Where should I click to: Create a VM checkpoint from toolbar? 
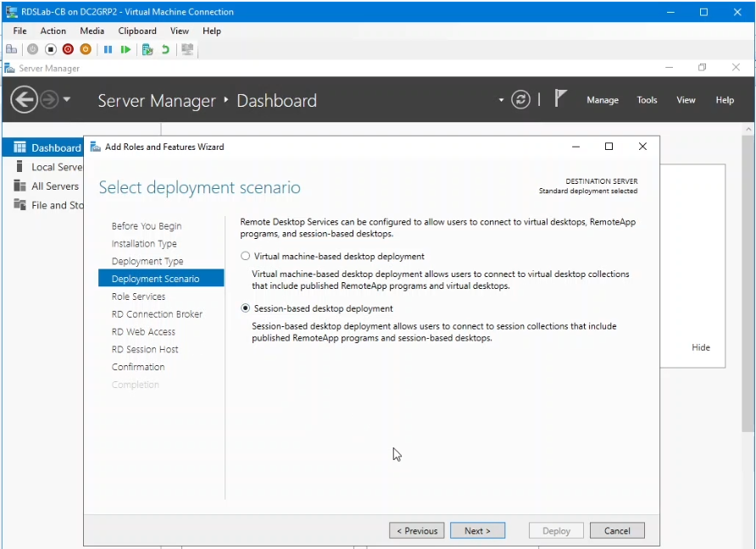tap(147, 50)
